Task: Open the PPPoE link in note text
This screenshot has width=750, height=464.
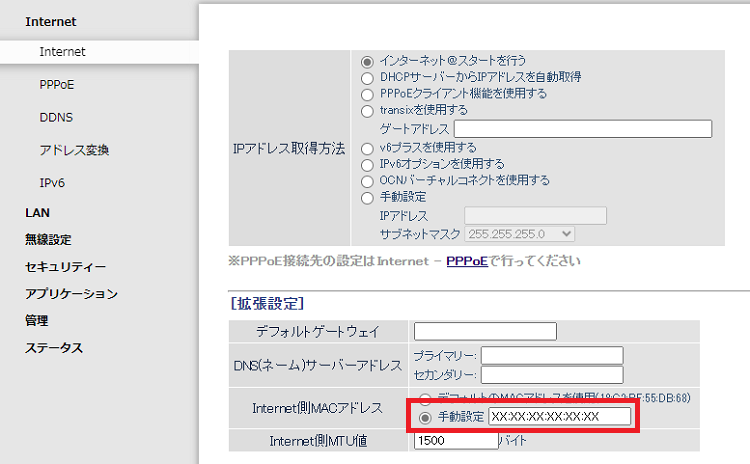Action: (467, 261)
